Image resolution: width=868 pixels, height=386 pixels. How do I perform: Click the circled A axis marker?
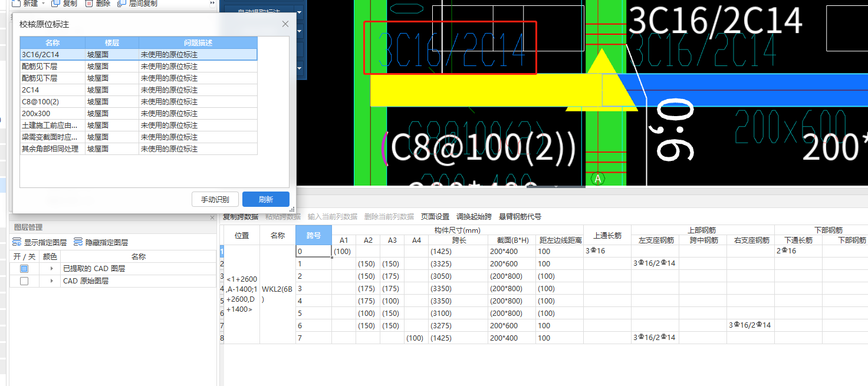point(598,178)
